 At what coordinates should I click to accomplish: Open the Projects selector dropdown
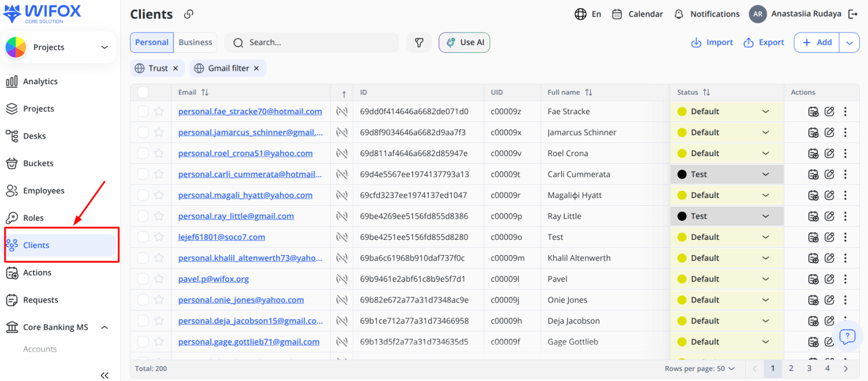click(x=59, y=47)
